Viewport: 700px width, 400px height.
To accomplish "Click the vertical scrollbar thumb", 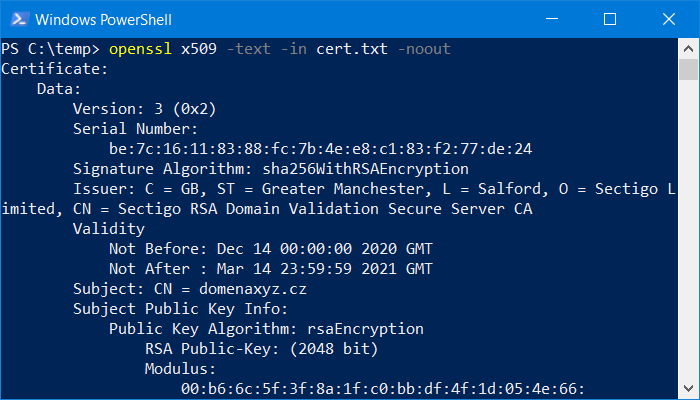I will coord(688,69).
